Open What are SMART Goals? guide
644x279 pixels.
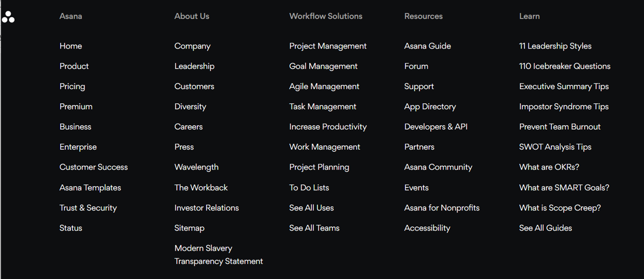(564, 188)
